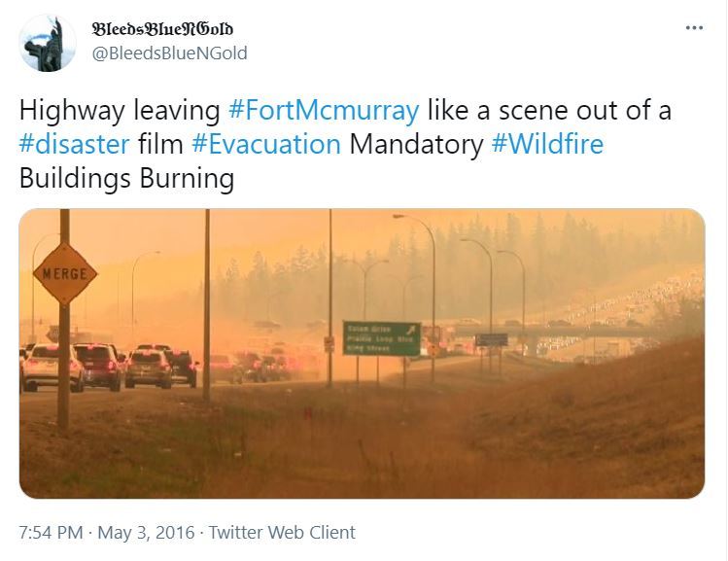The height and width of the screenshot is (561, 728).
Task: Open the three-dot more options menu
Action: [x=694, y=28]
